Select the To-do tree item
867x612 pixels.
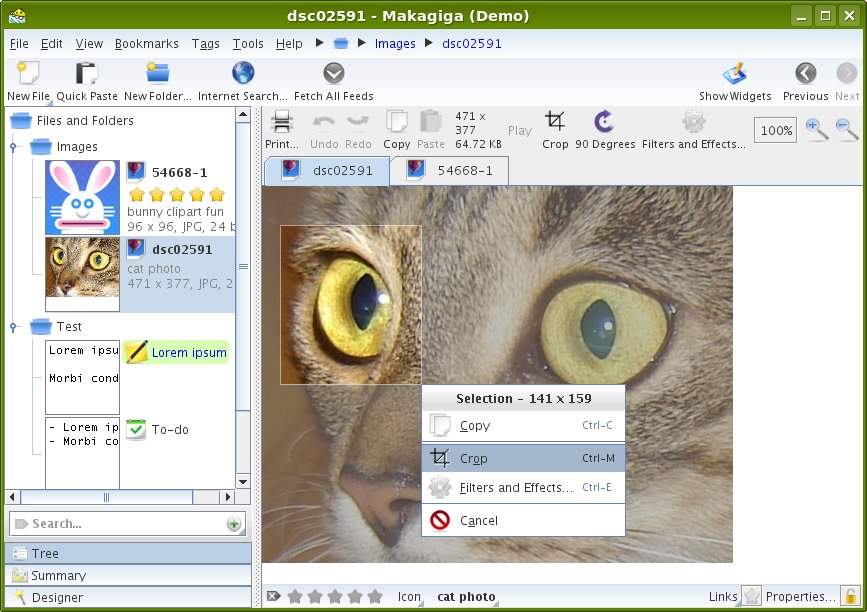point(170,430)
